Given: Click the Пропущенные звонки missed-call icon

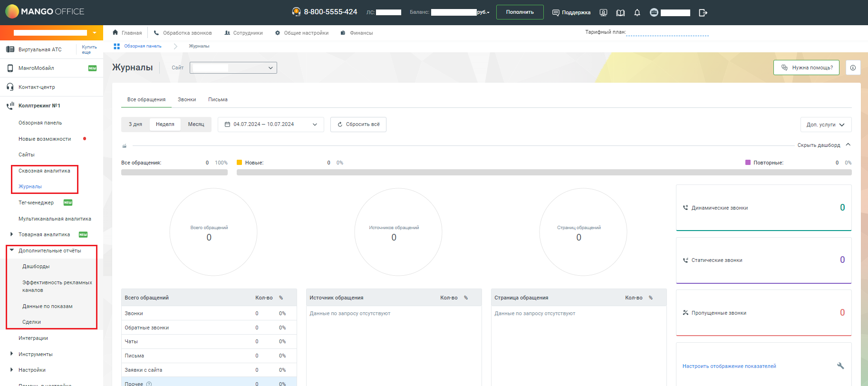Looking at the screenshot, I should tap(685, 313).
